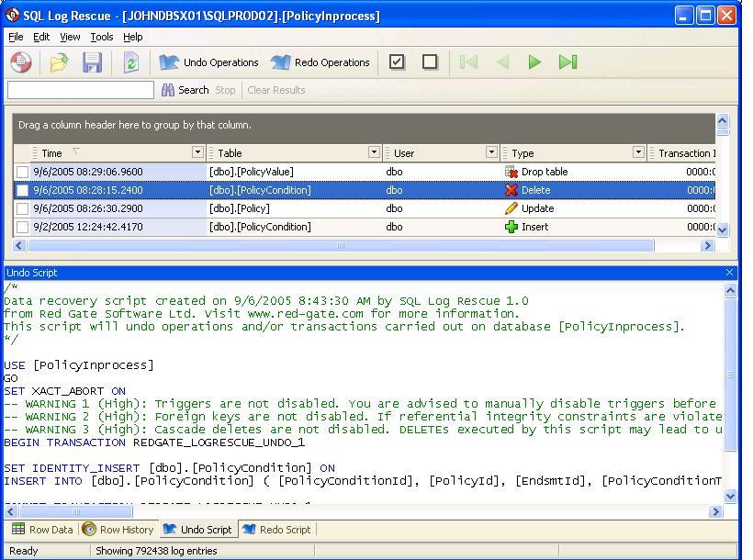Click the Redo Operations button
753x560 pixels.
coord(320,62)
